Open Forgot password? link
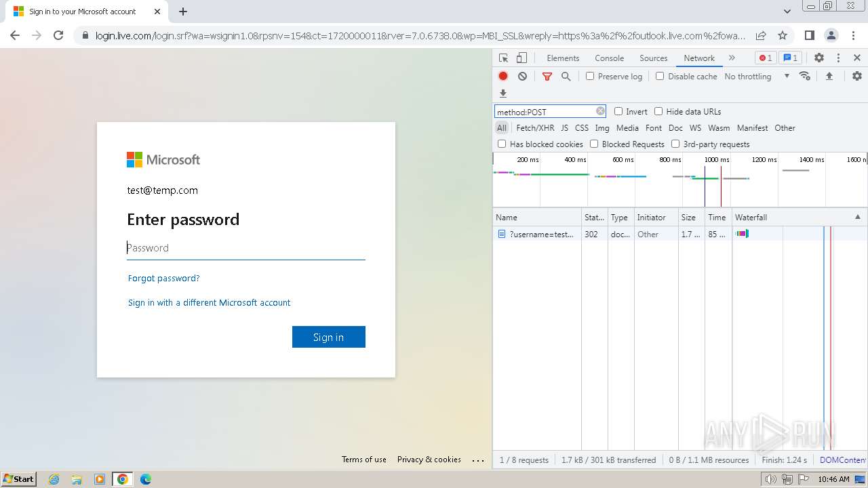 coord(163,278)
